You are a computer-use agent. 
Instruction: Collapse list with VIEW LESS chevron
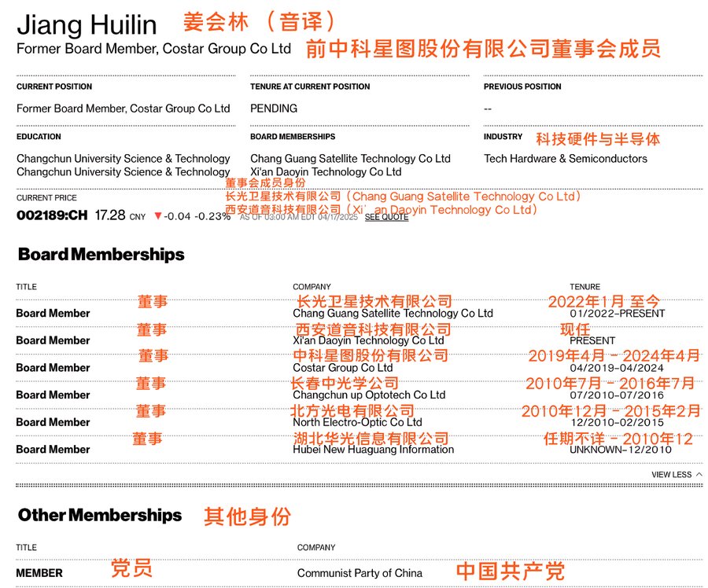pos(677,474)
